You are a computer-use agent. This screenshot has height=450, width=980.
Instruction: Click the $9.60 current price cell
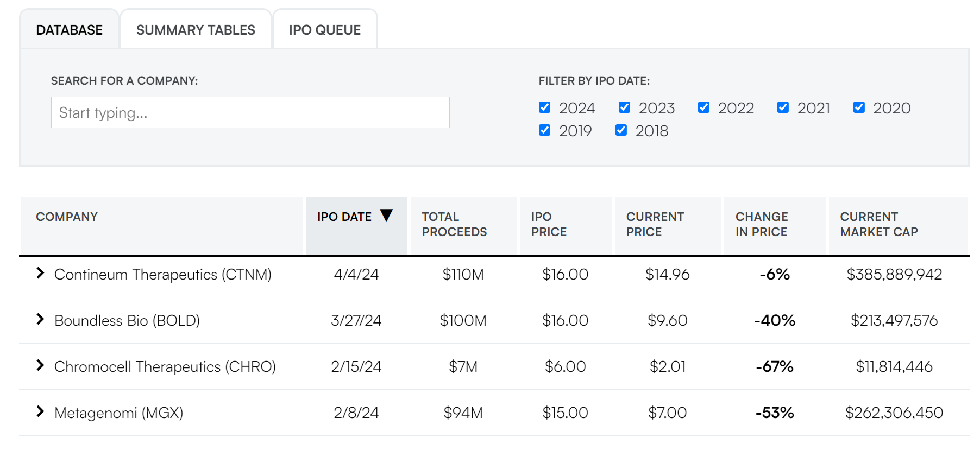(x=668, y=321)
